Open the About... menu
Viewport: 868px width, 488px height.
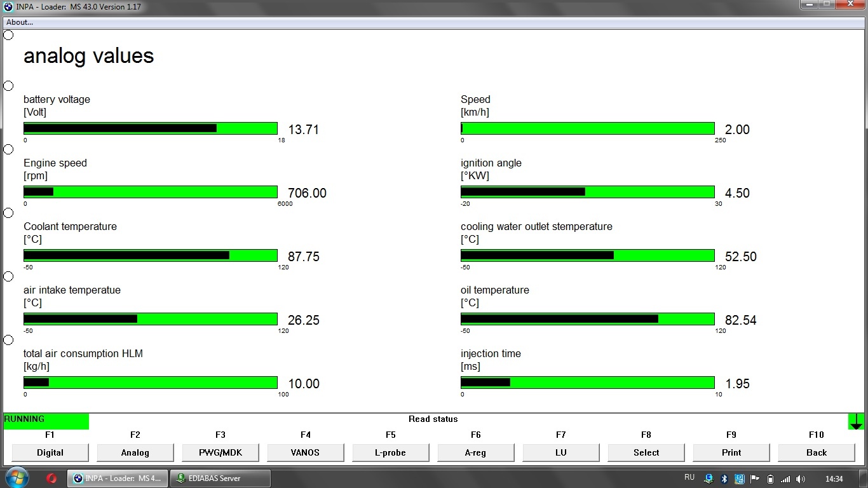[x=20, y=22]
